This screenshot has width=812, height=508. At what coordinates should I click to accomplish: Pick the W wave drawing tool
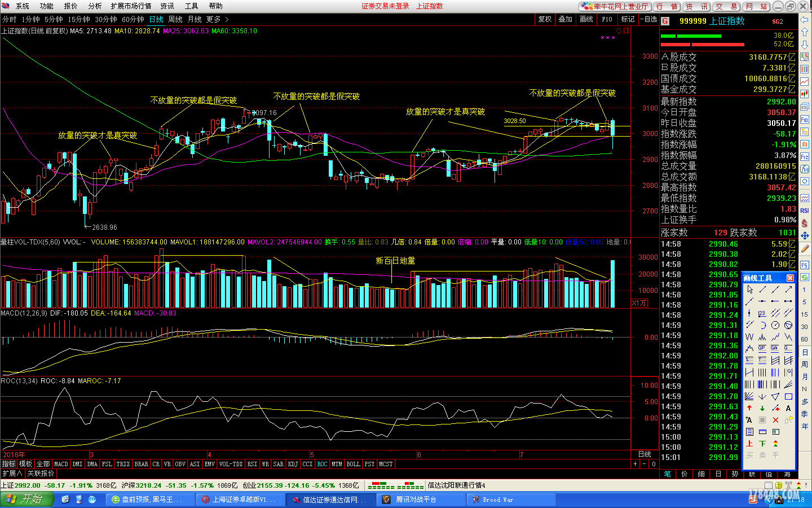(749, 337)
